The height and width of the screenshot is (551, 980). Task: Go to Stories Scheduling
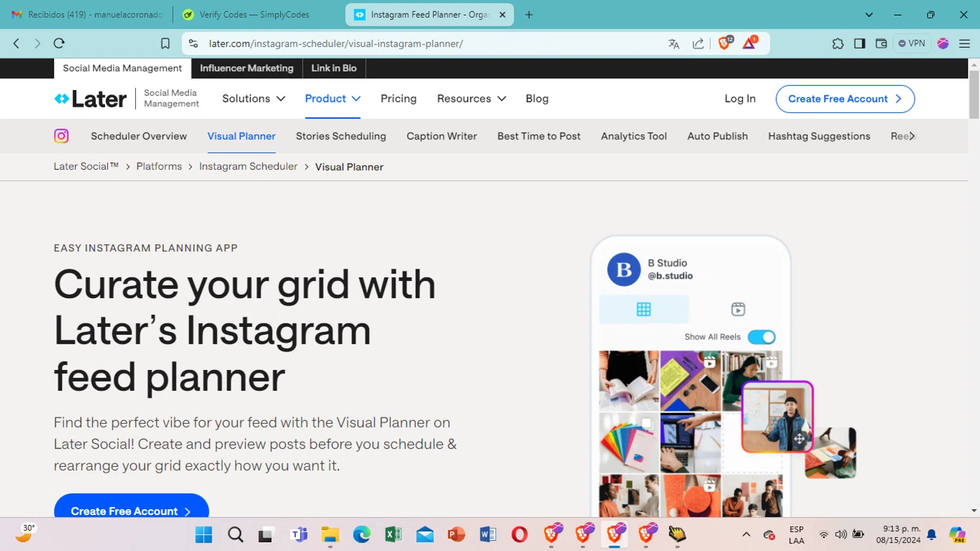[341, 136]
